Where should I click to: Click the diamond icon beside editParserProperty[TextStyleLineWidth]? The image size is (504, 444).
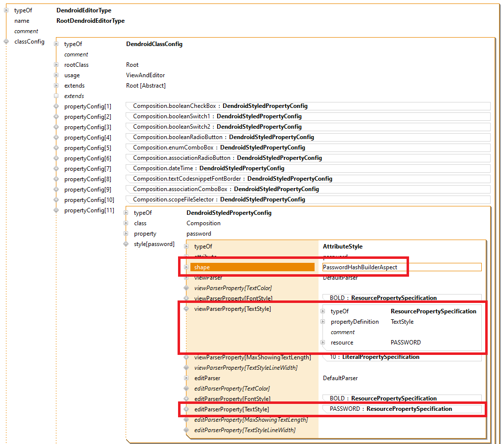tap(186, 430)
